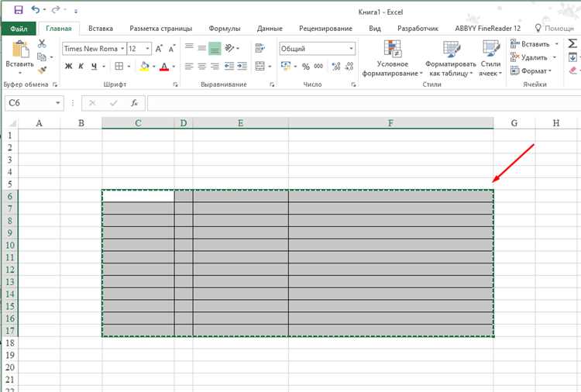The image size is (581, 392).
Task: Click the Fill down arrow icon
Action: click(572, 57)
